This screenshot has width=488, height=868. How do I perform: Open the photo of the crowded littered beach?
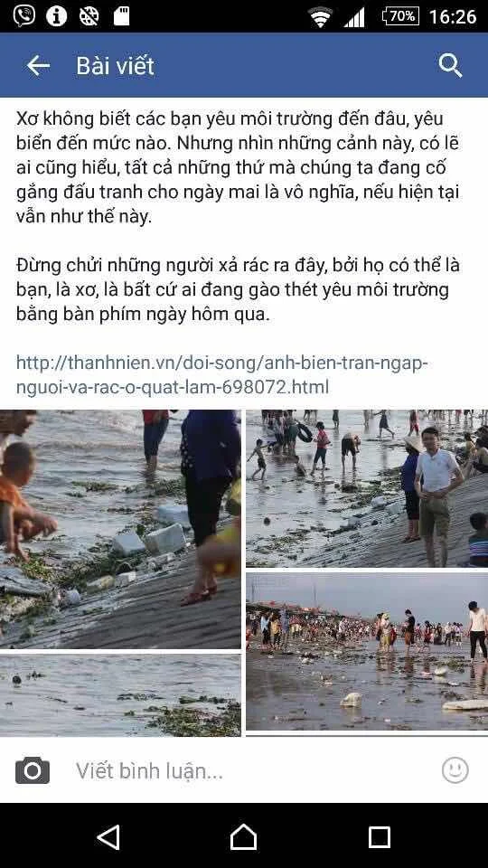coord(367,652)
